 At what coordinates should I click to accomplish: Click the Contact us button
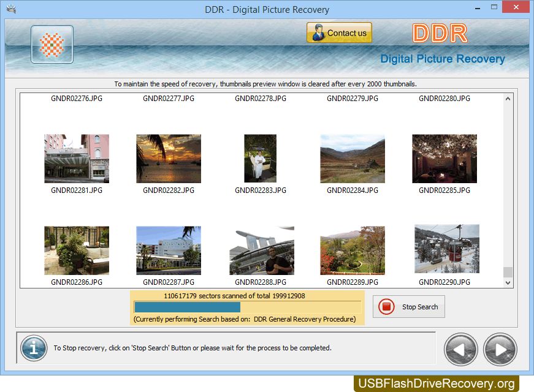point(339,32)
